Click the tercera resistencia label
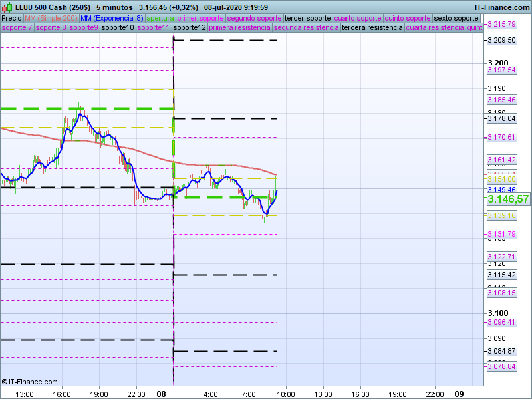The image size is (532, 399). tap(372, 28)
